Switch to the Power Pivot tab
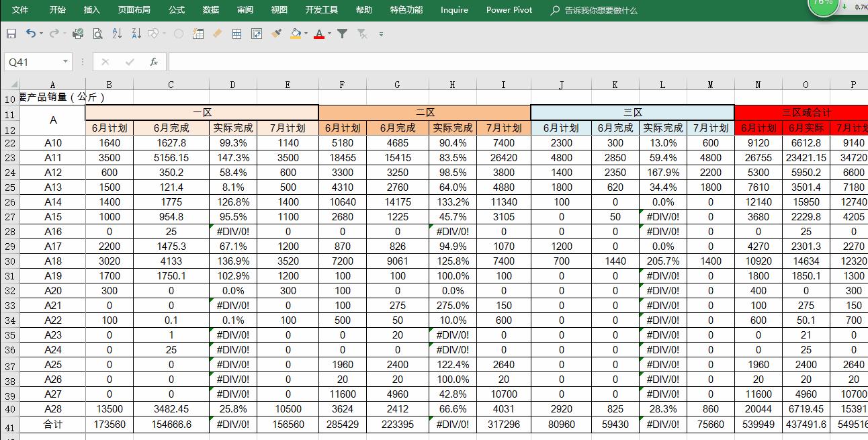 pyautogui.click(x=509, y=10)
